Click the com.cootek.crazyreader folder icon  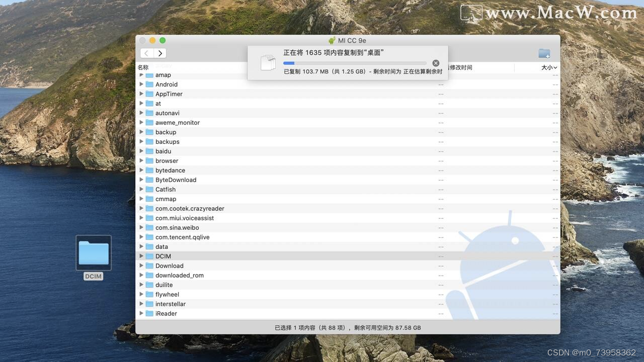tap(149, 209)
